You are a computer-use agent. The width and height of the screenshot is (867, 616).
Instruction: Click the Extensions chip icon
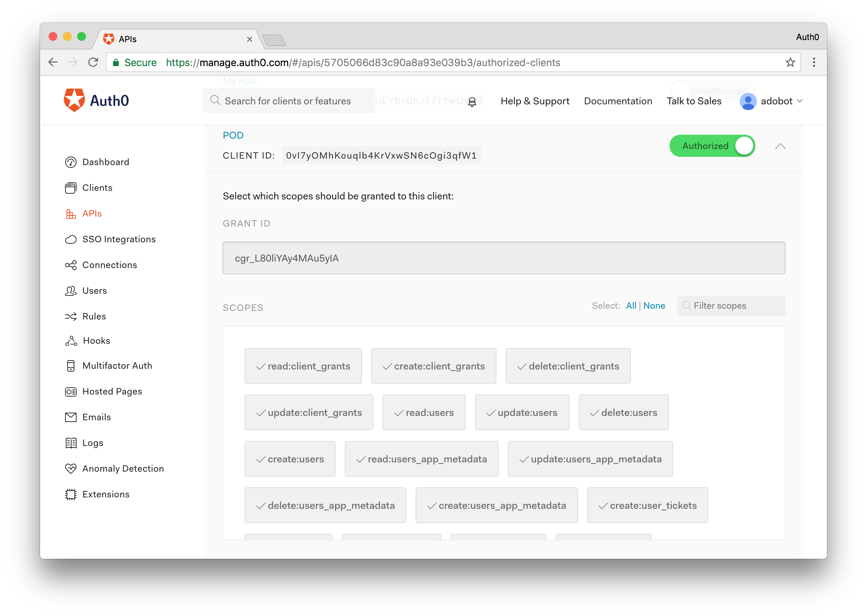point(70,495)
